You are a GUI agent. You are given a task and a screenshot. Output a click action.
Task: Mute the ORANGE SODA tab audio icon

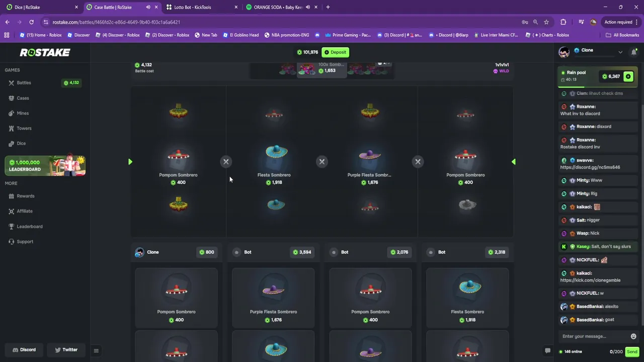click(x=308, y=7)
